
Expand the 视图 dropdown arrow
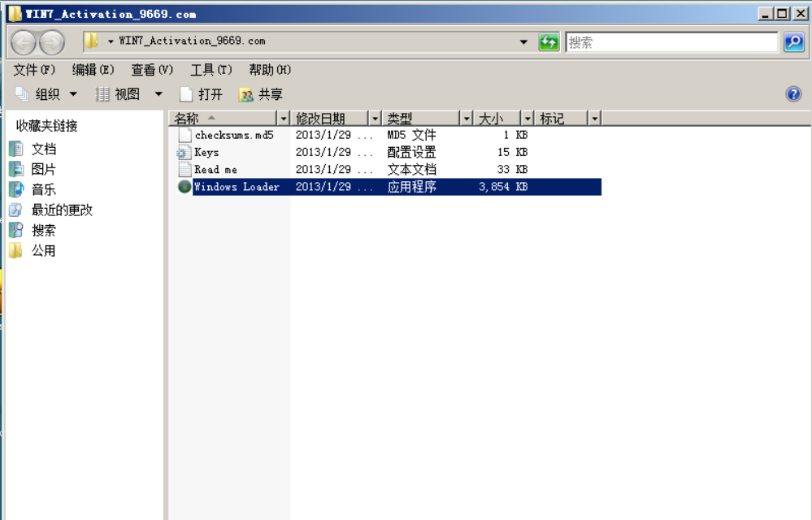click(x=158, y=94)
